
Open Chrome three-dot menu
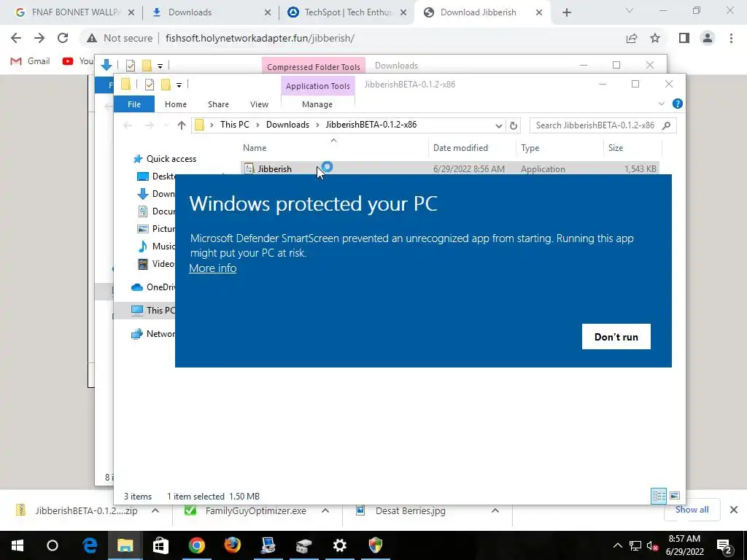click(731, 38)
